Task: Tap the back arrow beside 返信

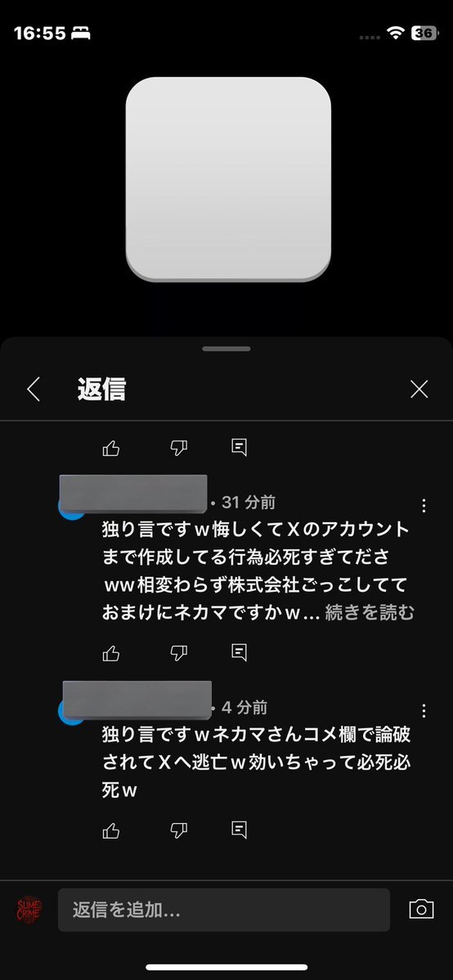Action: click(34, 389)
